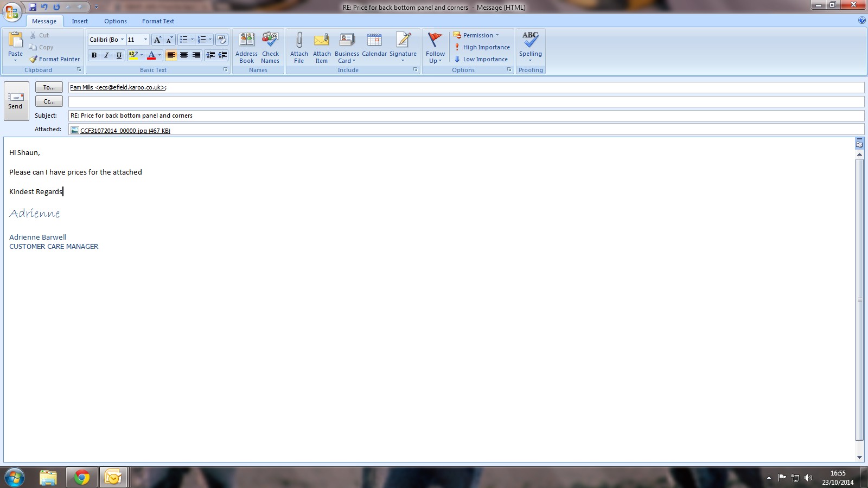Toggle Bold formatting
The height and width of the screenshot is (488, 868).
pyautogui.click(x=94, y=55)
